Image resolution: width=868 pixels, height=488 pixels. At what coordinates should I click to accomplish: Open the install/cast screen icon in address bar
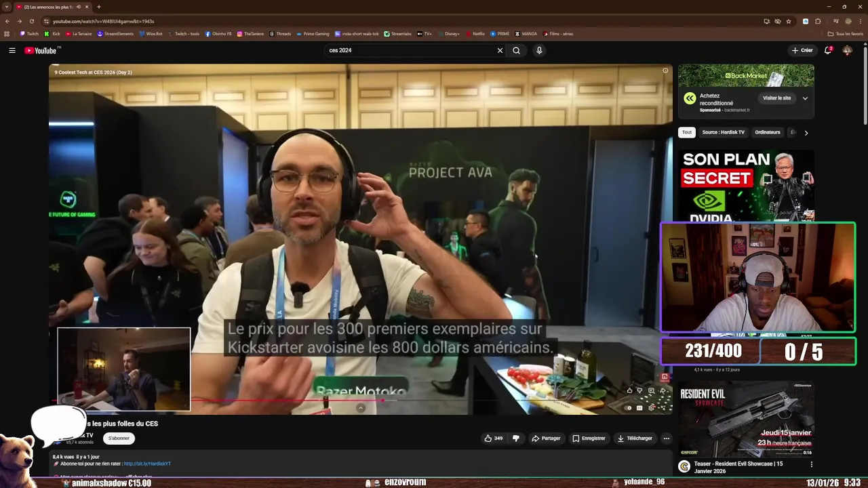click(767, 21)
